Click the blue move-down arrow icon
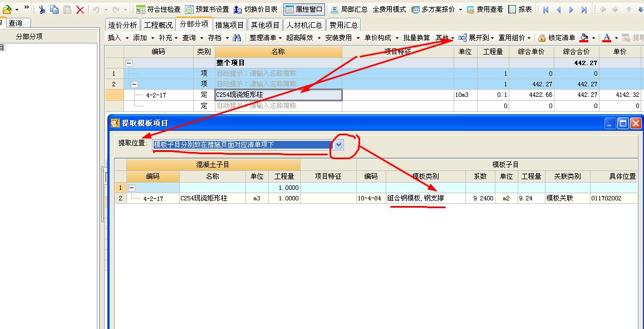644x329 pixels. 640,10
